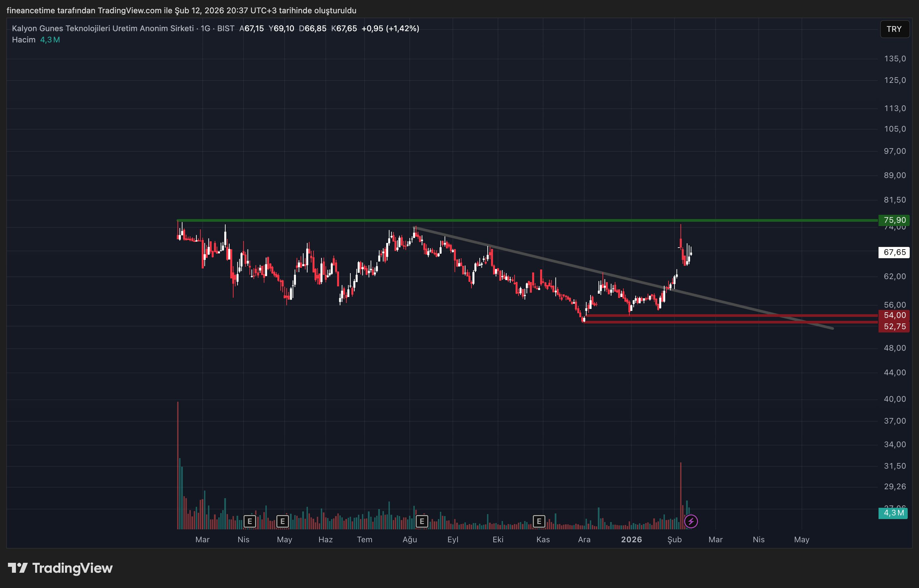Select the red 52,75 price label
This screenshot has width=919, height=588.
894,327
